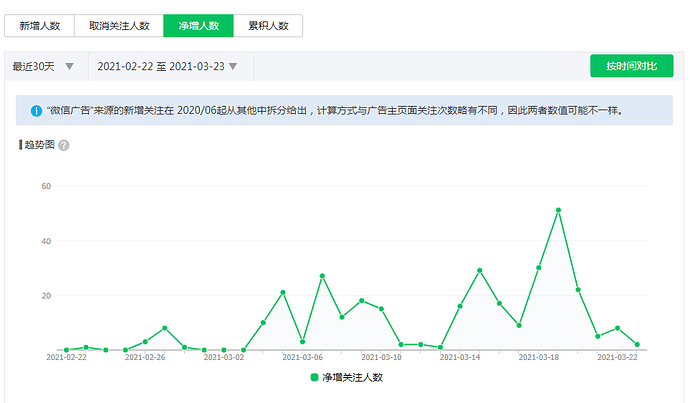The width and height of the screenshot is (690, 403).
Task: Click the data point at 2021-02-22 on the line
Action: click(x=66, y=350)
